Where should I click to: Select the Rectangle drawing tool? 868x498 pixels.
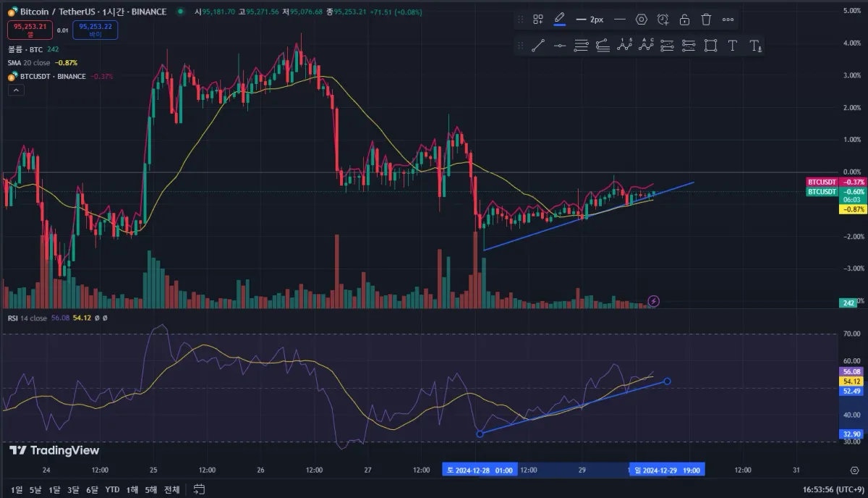(x=710, y=46)
